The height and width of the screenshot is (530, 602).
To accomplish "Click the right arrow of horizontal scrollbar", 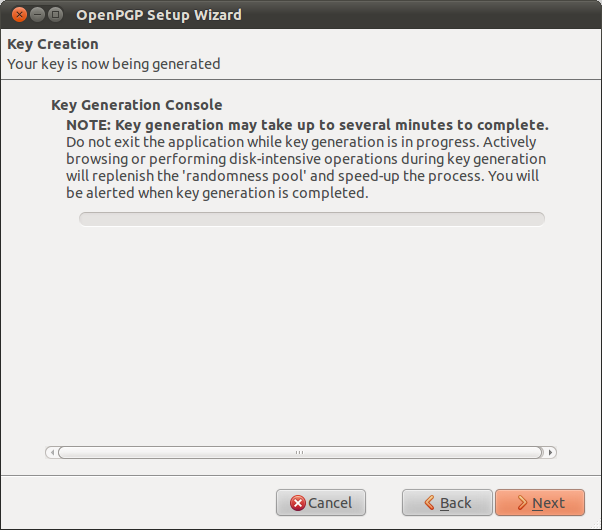I will 551,452.
